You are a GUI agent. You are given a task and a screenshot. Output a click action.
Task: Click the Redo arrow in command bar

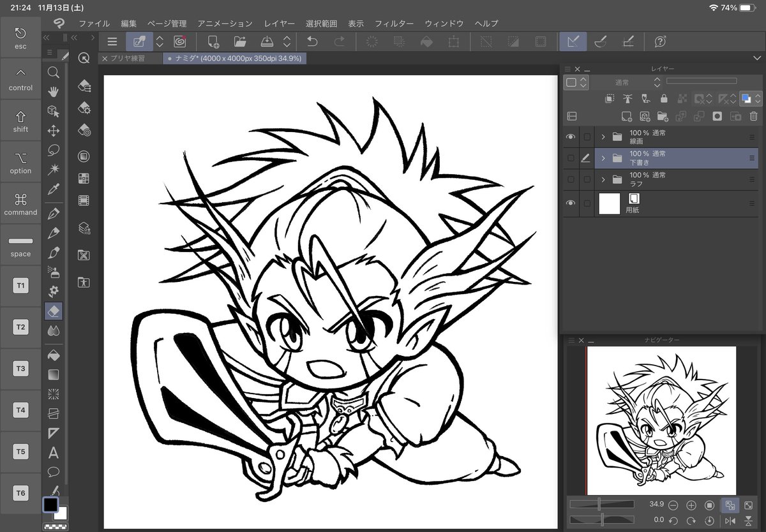[x=340, y=42]
